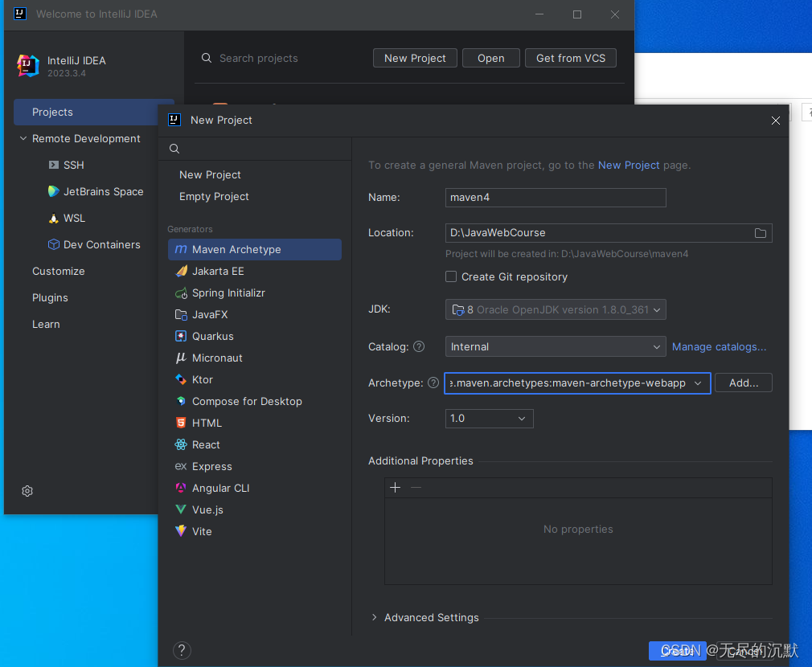Click the Add... archetype button
The image size is (812, 667).
pos(743,383)
